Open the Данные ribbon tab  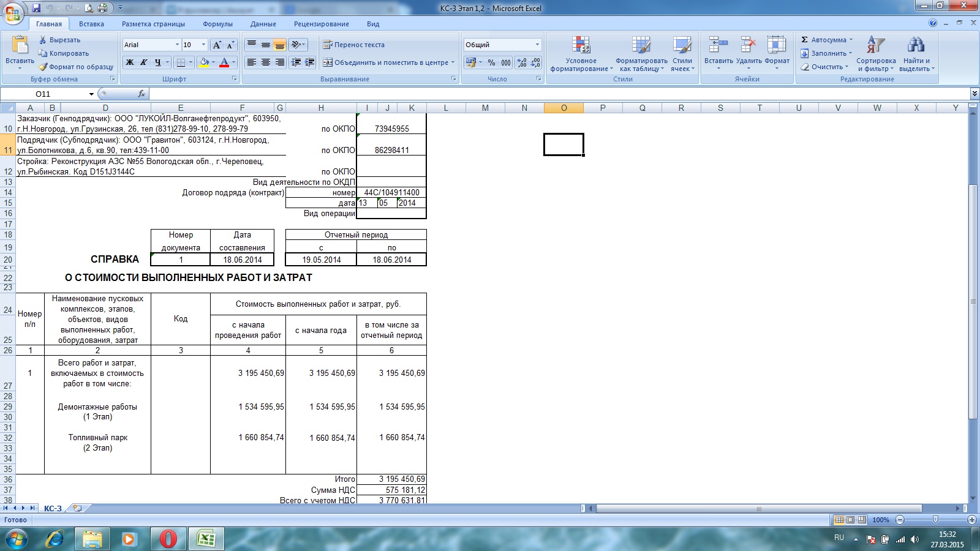click(263, 24)
